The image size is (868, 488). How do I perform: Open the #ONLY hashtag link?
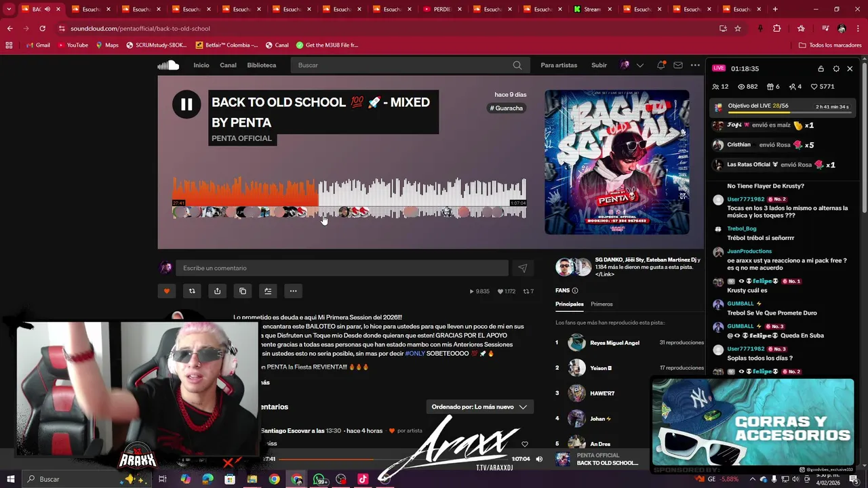point(415,354)
